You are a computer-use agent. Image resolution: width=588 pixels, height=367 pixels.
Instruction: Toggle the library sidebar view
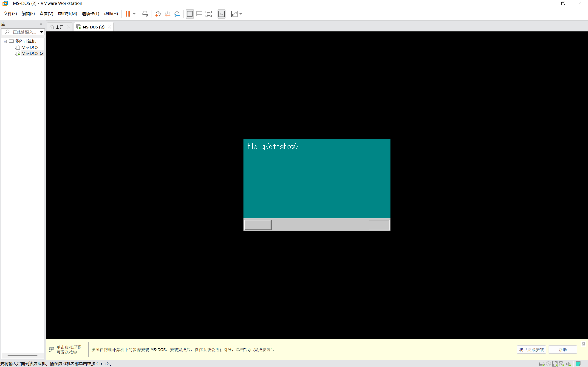pos(190,14)
